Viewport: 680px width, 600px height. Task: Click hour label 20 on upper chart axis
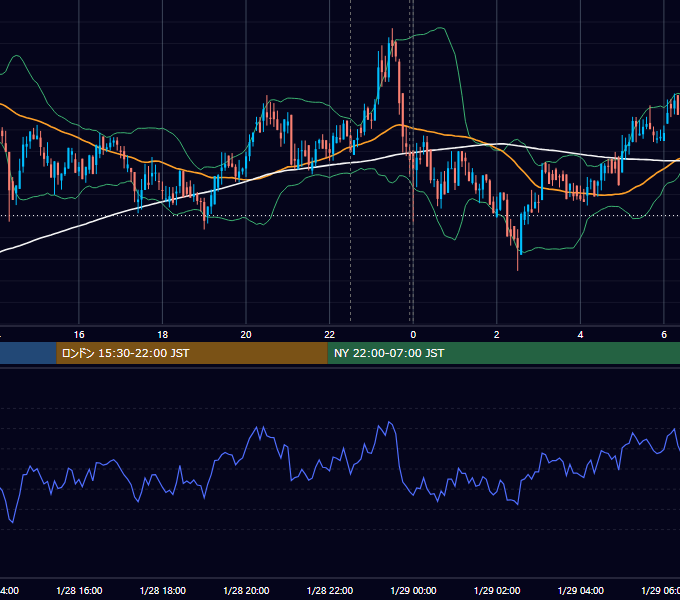coord(246,334)
